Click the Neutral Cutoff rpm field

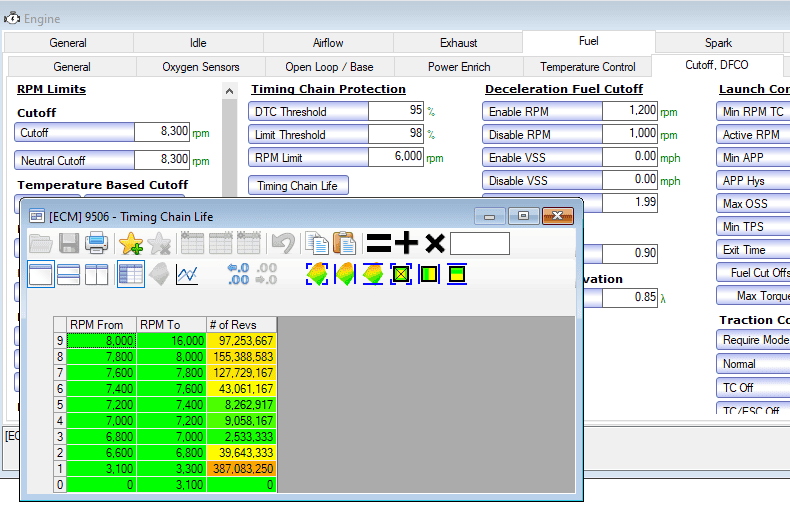point(162,159)
